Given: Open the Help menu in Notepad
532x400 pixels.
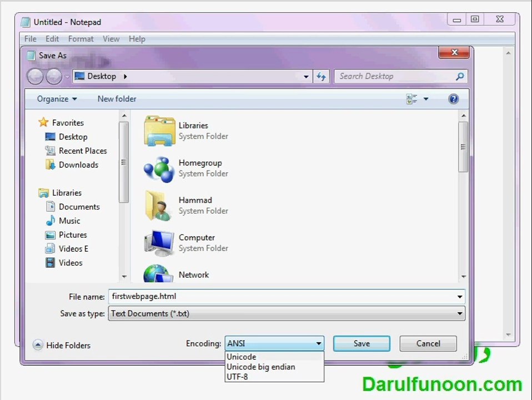Looking at the screenshot, I should 137,39.
